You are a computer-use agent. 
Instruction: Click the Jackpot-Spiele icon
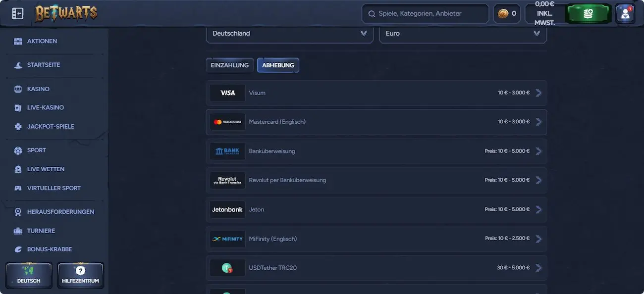click(18, 127)
